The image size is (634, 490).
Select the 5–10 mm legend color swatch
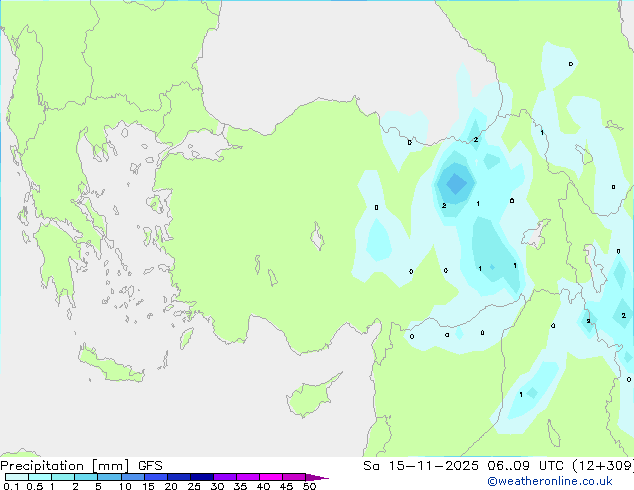point(109,477)
